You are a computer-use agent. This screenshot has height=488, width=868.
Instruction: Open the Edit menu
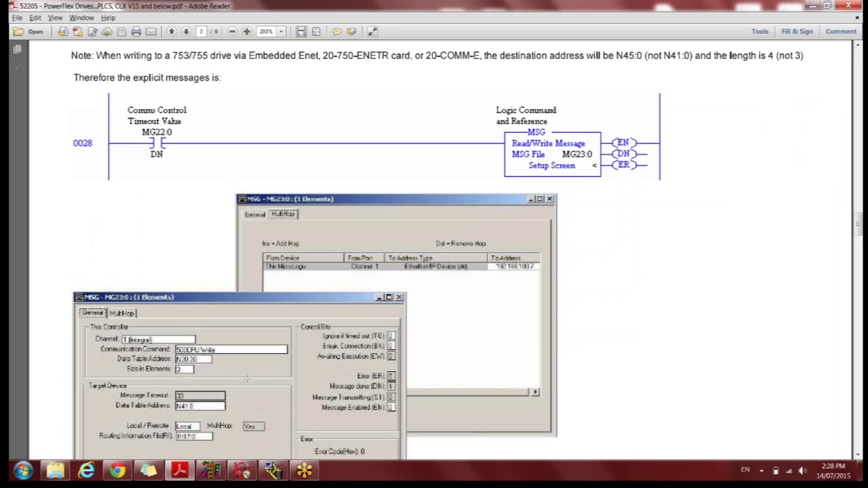pyautogui.click(x=35, y=18)
